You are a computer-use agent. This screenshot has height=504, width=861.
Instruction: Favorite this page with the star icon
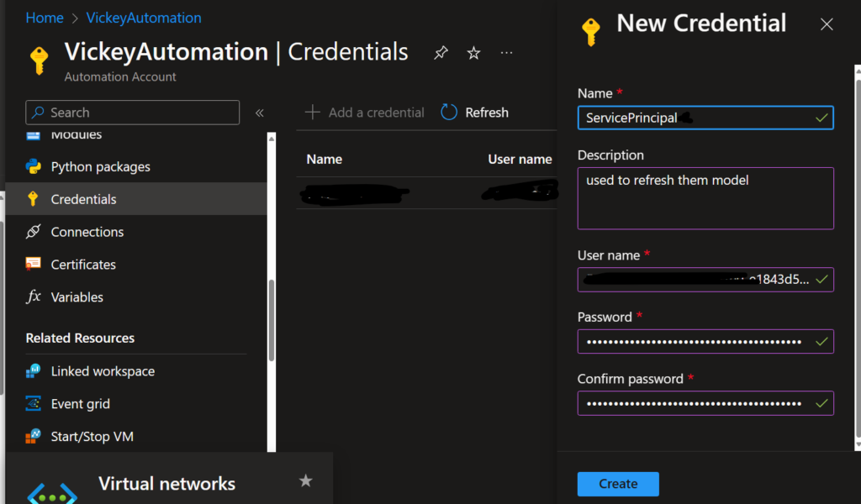[x=473, y=53]
